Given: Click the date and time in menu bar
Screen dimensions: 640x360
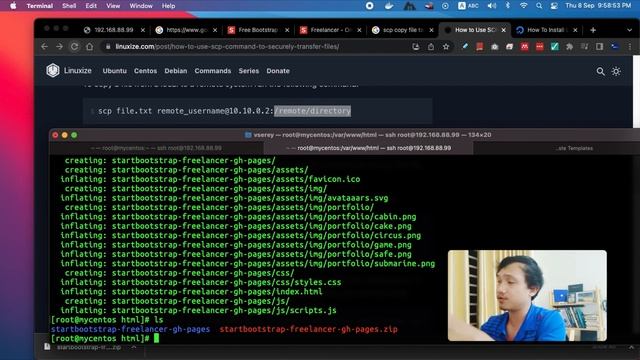Looking at the screenshot, I should 598,6.
